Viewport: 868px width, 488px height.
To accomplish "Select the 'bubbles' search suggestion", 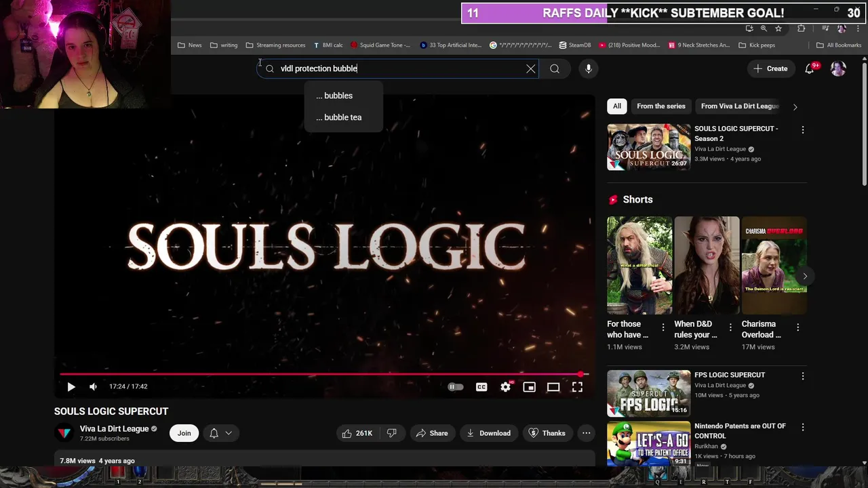I will coord(343,96).
